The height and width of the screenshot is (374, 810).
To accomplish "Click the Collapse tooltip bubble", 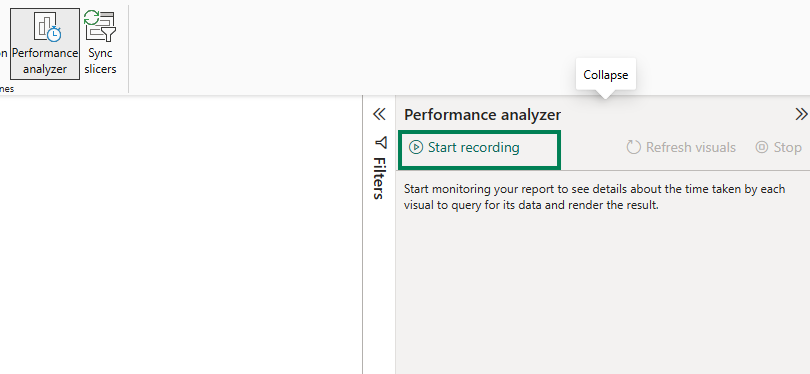I will (x=605, y=75).
